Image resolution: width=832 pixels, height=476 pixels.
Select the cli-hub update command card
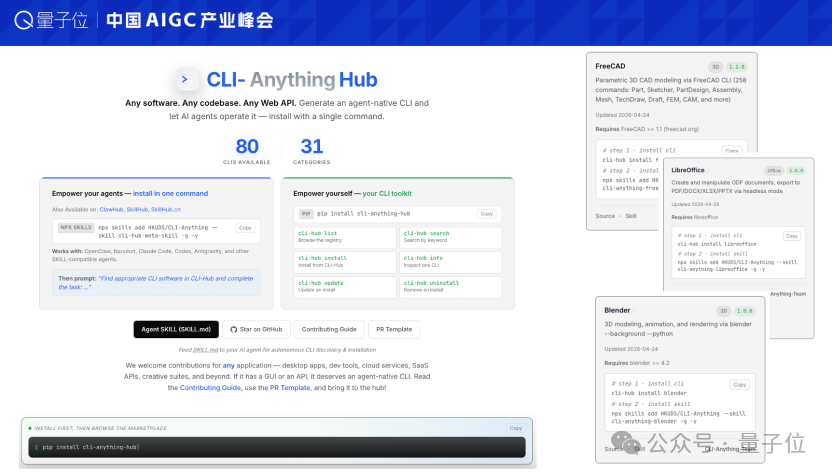pos(345,287)
